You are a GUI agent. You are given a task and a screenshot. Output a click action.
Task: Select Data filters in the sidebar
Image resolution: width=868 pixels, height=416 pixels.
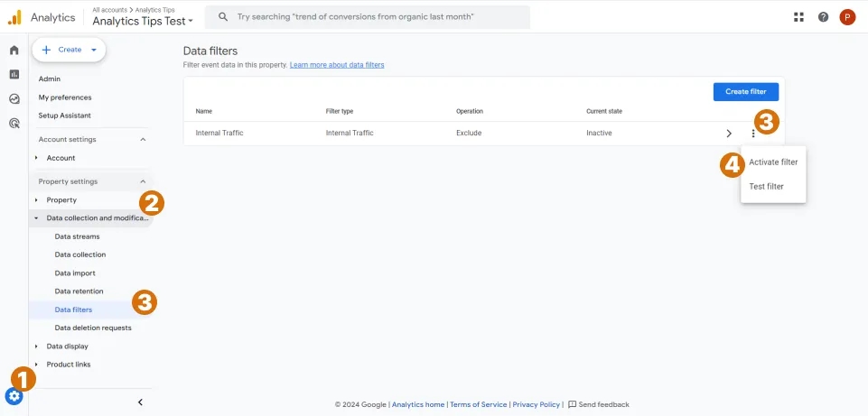click(73, 310)
